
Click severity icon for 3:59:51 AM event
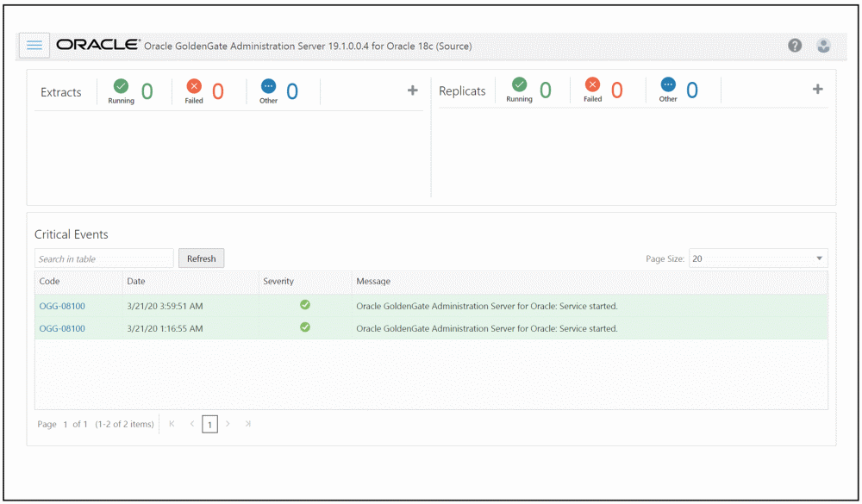(x=305, y=304)
